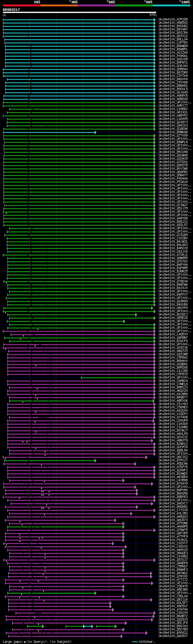
Task: Select the UniRef100_B6TDR8 label
Action: 173,72
